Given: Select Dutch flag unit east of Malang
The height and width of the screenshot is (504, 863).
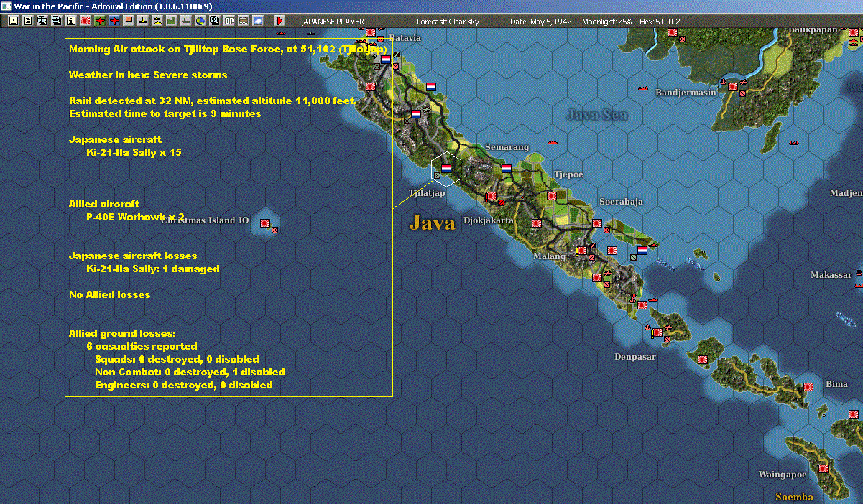Looking at the screenshot, I should point(642,251).
